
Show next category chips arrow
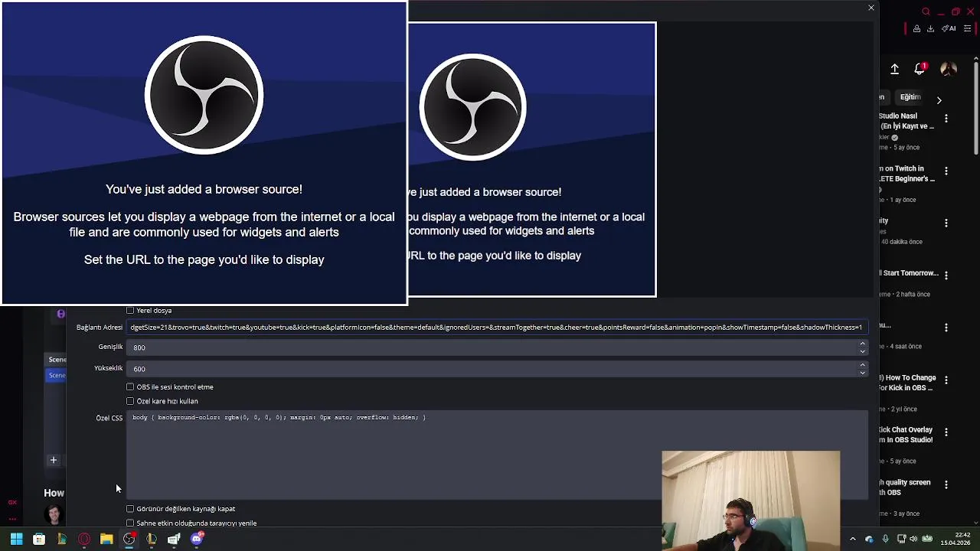pyautogui.click(x=939, y=99)
